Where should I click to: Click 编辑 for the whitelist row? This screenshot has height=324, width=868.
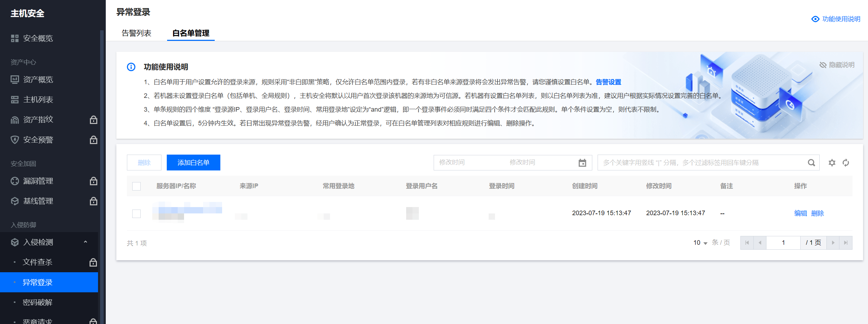800,213
